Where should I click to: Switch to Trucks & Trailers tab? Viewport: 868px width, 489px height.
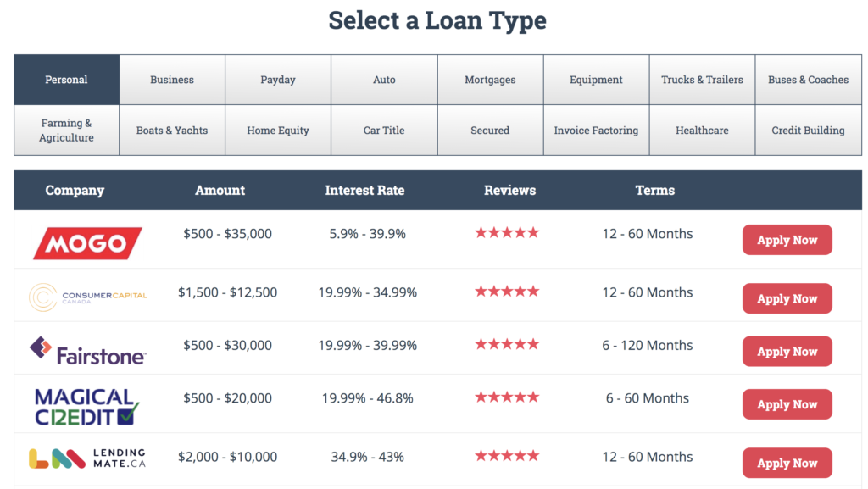click(702, 80)
